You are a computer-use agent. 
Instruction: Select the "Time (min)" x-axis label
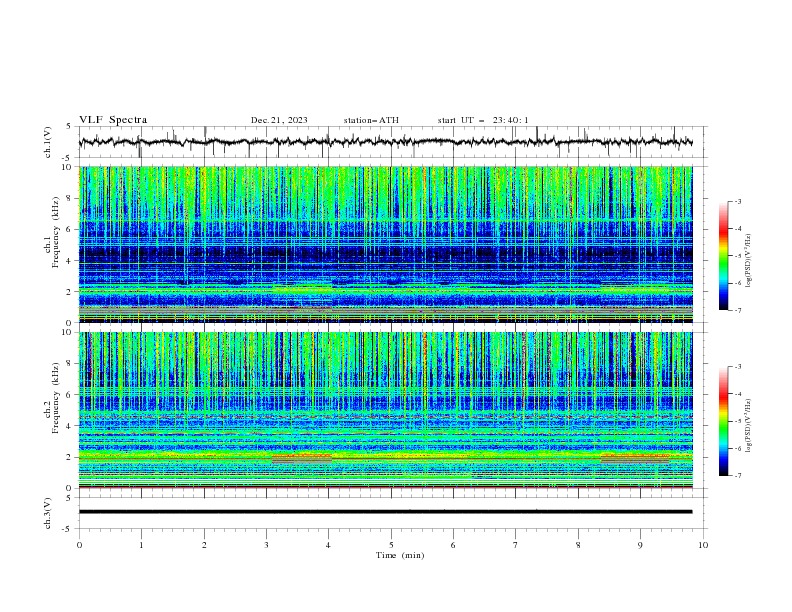point(400,555)
